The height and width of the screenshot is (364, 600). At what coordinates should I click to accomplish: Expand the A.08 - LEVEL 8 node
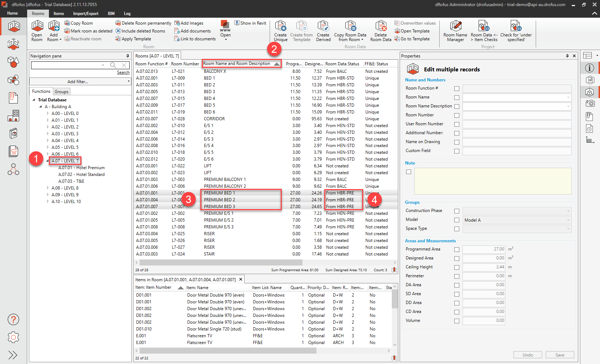[47, 188]
